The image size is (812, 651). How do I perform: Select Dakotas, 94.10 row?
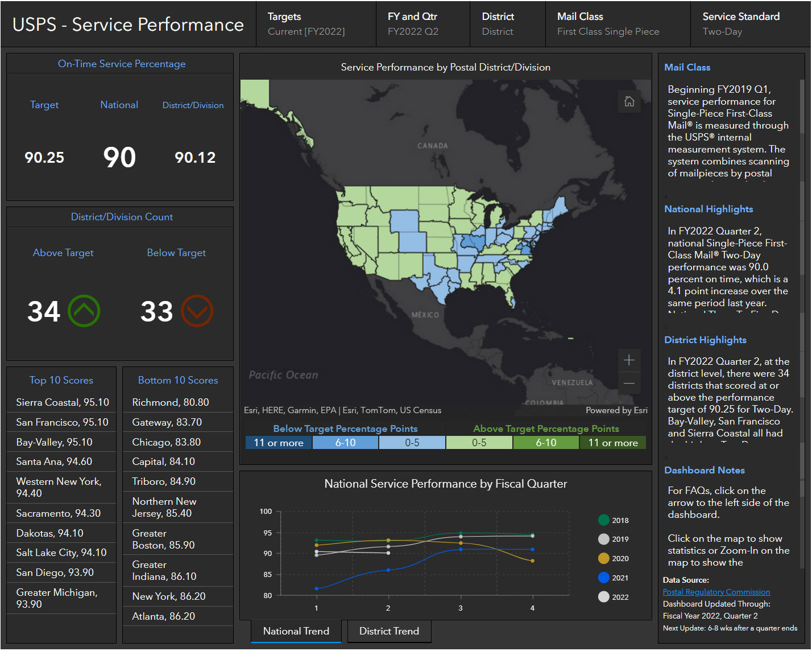pos(61,533)
